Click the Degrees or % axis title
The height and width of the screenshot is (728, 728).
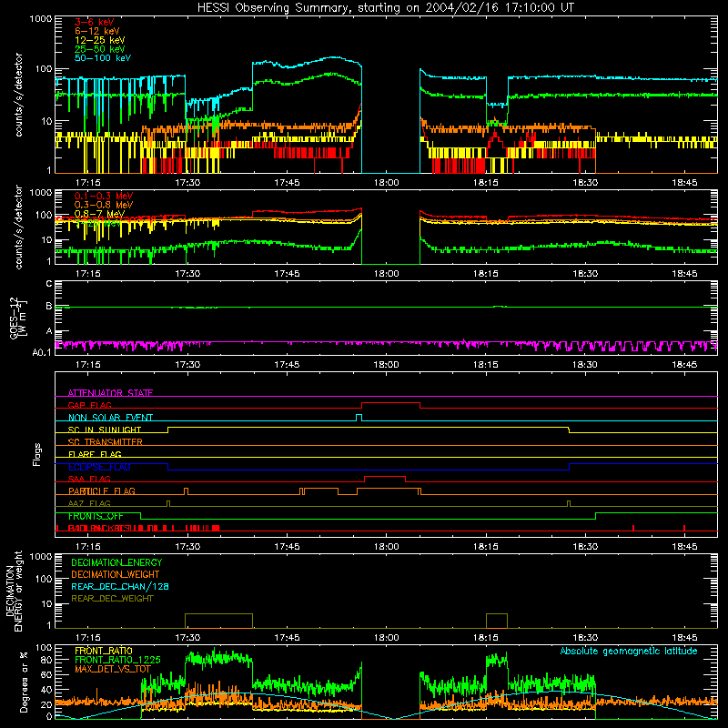click(x=24, y=682)
